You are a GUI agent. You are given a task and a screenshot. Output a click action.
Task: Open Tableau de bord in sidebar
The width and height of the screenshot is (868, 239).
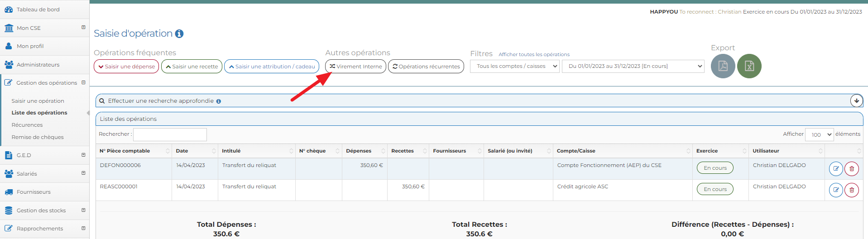coord(38,10)
